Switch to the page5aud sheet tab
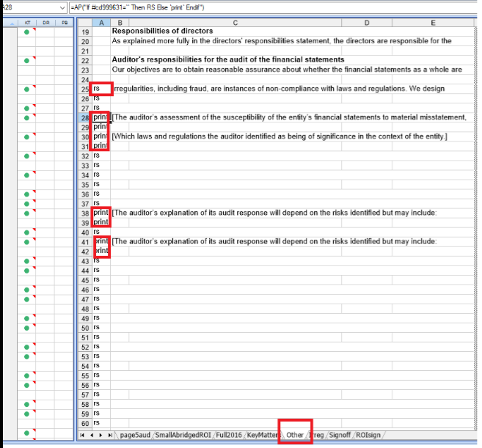Viewport: 482px width, 448px height. pyautogui.click(x=135, y=435)
